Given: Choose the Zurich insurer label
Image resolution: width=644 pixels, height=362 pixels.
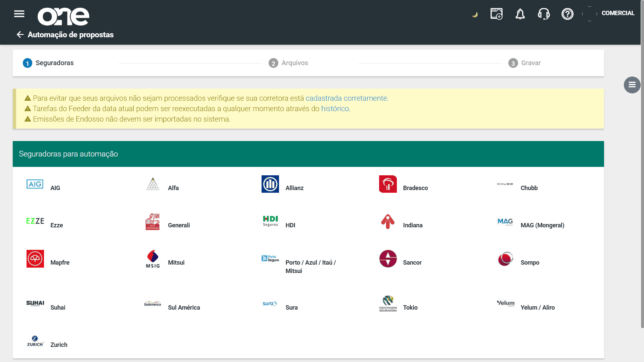Looking at the screenshot, I should click(59, 345).
